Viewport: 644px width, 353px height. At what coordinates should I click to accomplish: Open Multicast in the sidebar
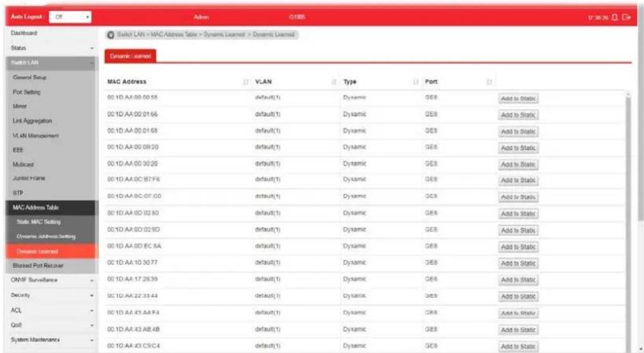[24, 164]
